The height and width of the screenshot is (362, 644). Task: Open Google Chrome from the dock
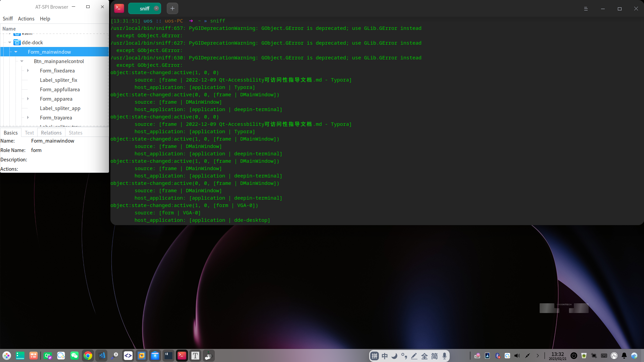point(88,356)
